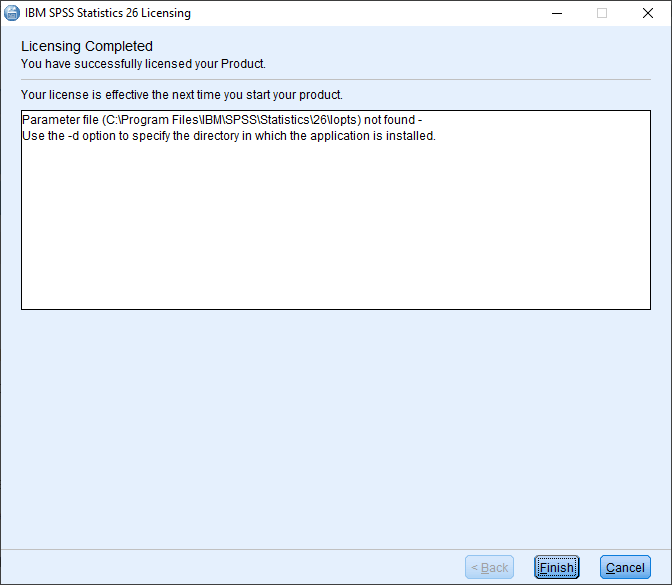Click the 'IBM SPSS Statistics 26 Licensing' title

click(x=108, y=13)
